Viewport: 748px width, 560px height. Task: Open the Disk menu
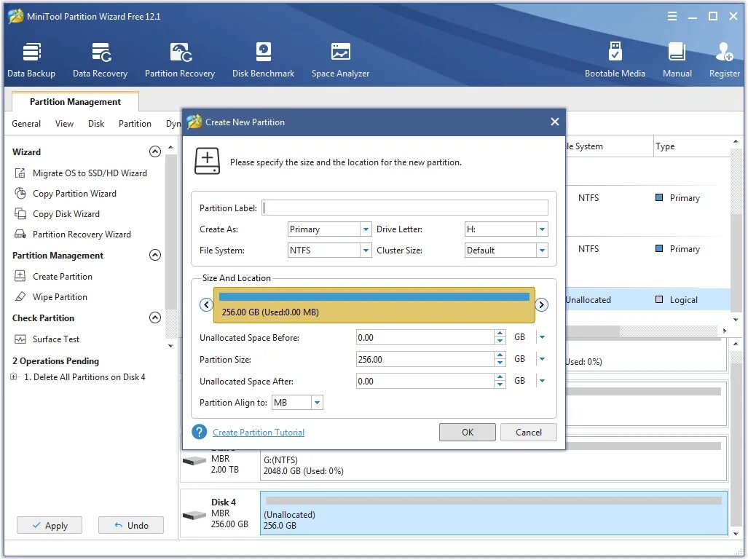click(96, 124)
